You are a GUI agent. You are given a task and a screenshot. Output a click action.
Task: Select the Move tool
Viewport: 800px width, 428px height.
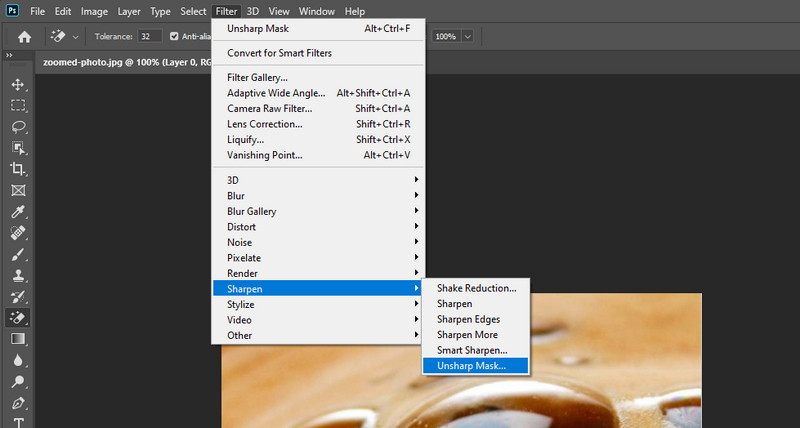click(18, 84)
